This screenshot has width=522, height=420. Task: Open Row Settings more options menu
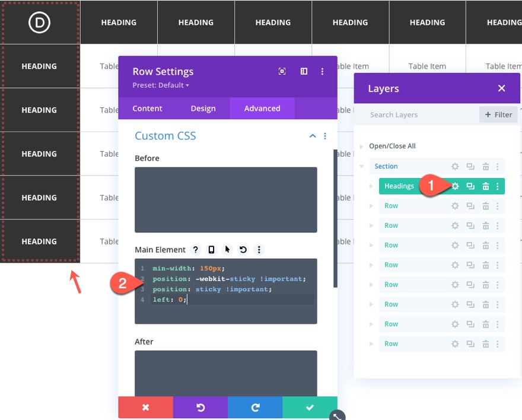[322, 71]
